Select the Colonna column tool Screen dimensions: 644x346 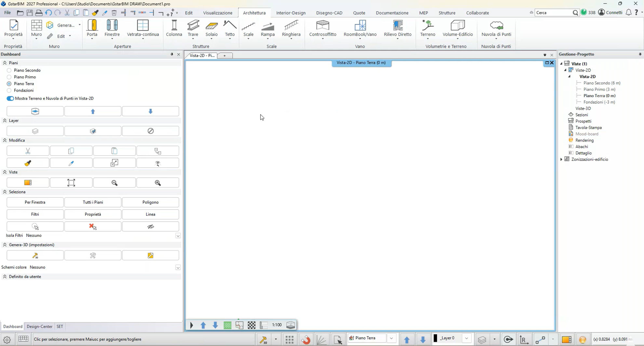pyautogui.click(x=174, y=28)
